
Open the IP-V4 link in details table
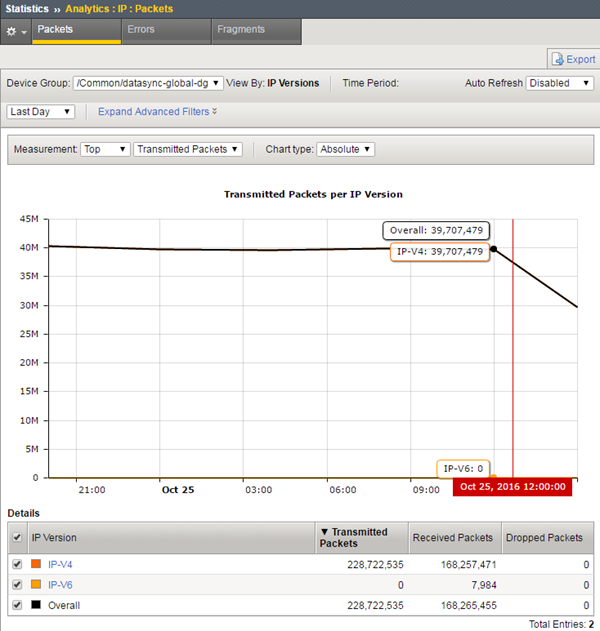tap(60, 565)
